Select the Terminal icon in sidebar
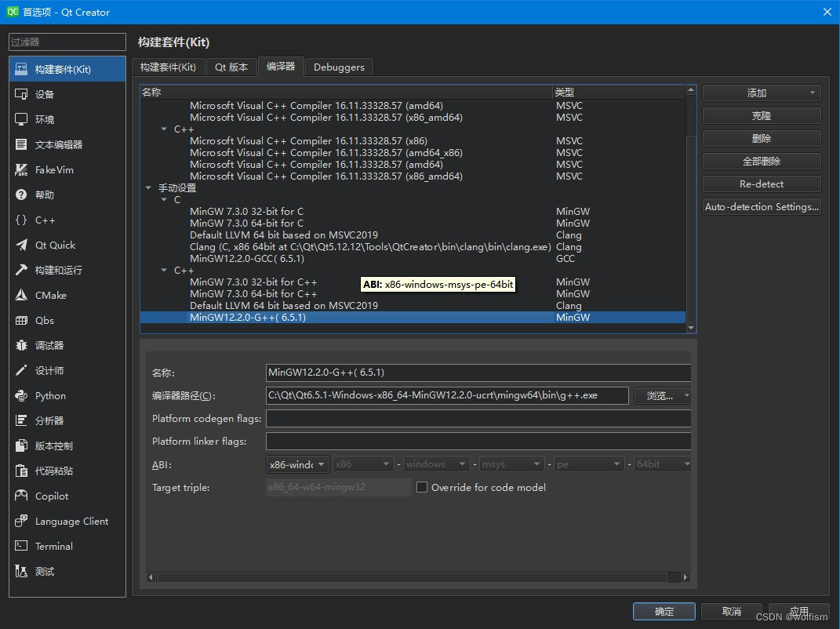The width and height of the screenshot is (840, 629). tap(21, 546)
